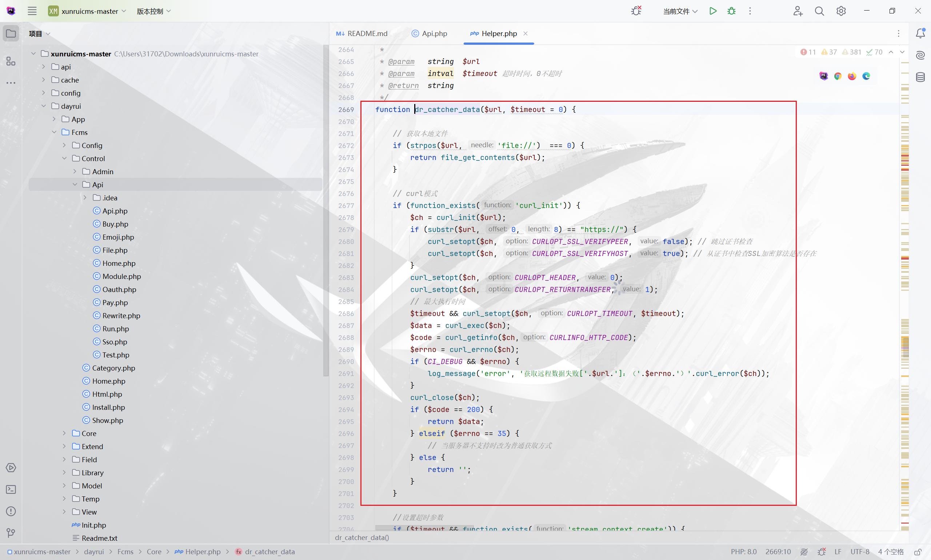This screenshot has height=560, width=931.
Task: Open file in Edge browser
Action: [866, 76]
